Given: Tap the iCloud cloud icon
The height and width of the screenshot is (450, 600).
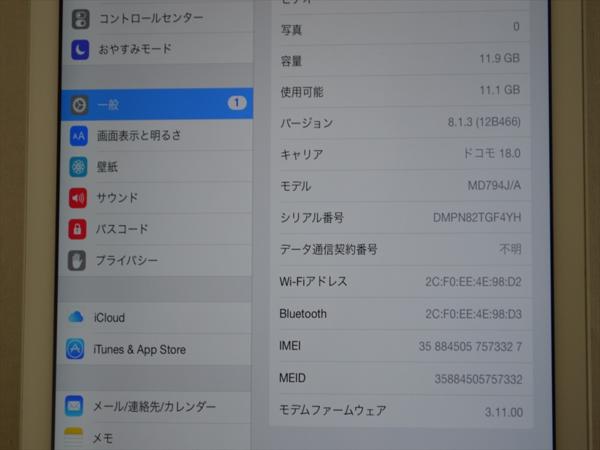Looking at the screenshot, I should point(76,317).
